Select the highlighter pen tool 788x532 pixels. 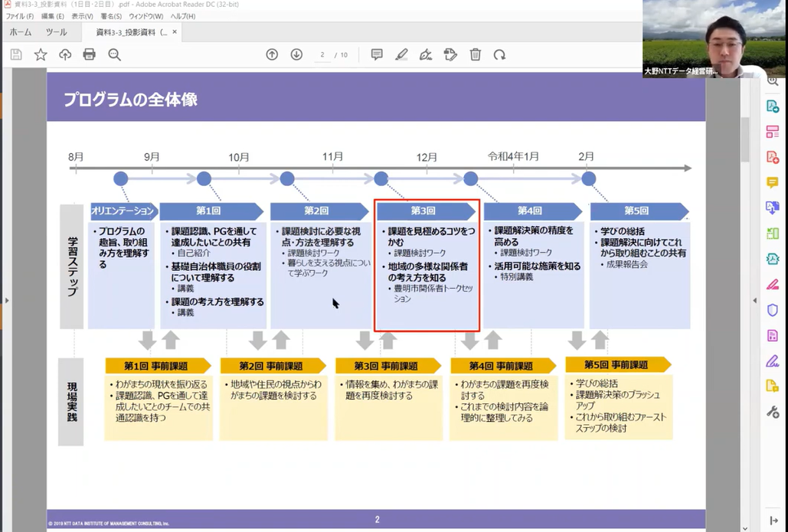[x=401, y=54]
